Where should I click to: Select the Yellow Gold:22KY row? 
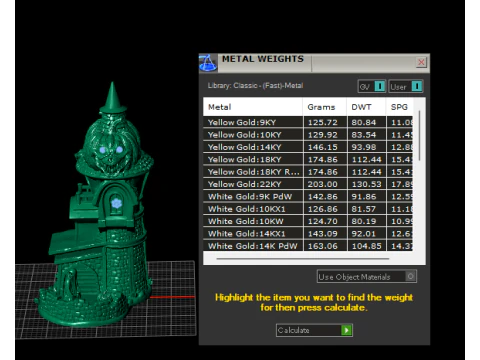click(x=308, y=184)
